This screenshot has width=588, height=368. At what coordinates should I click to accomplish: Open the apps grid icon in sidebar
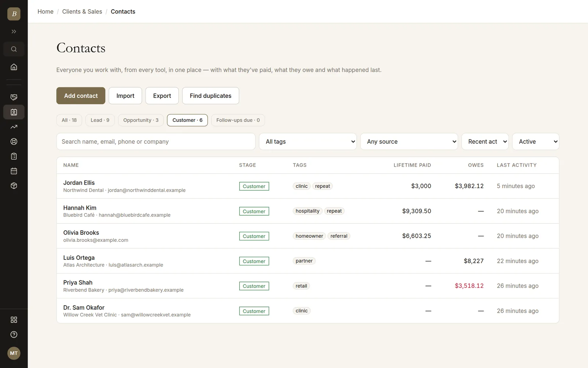(x=14, y=320)
